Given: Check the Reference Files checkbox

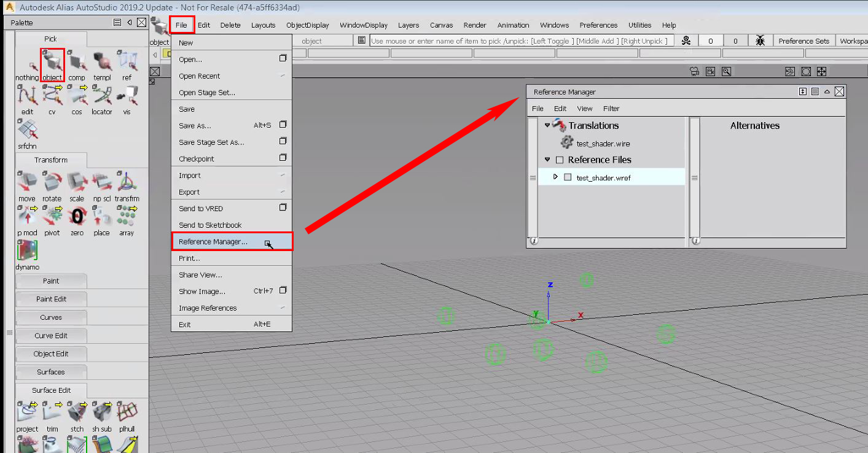Looking at the screenshot, I should [x=559, y=160].
